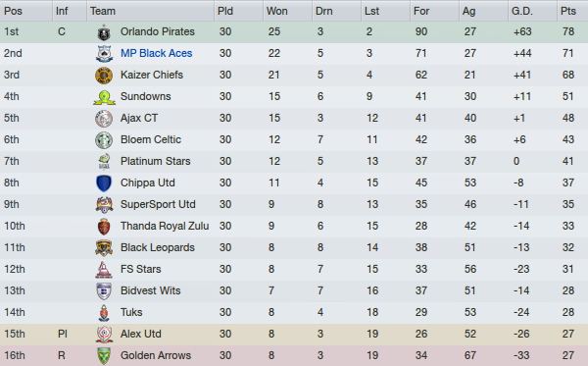Click the Chippa Utd blue shield badge

tap(104, 183)
